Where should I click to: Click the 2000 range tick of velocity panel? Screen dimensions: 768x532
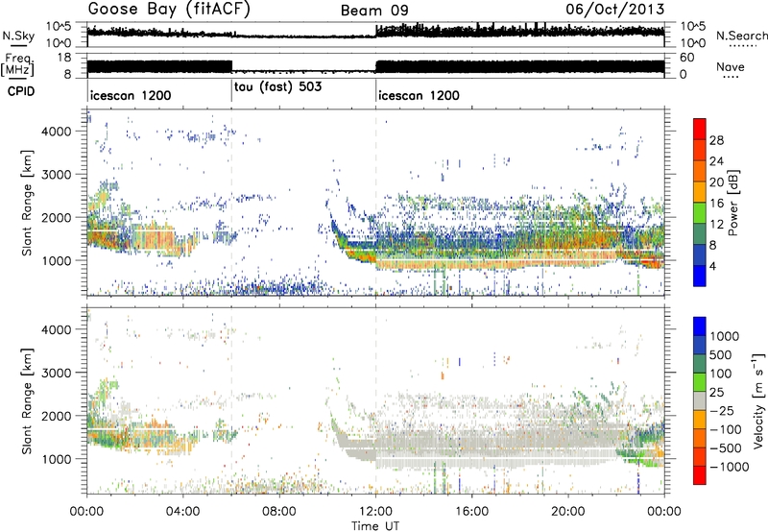tap(57, 416)
